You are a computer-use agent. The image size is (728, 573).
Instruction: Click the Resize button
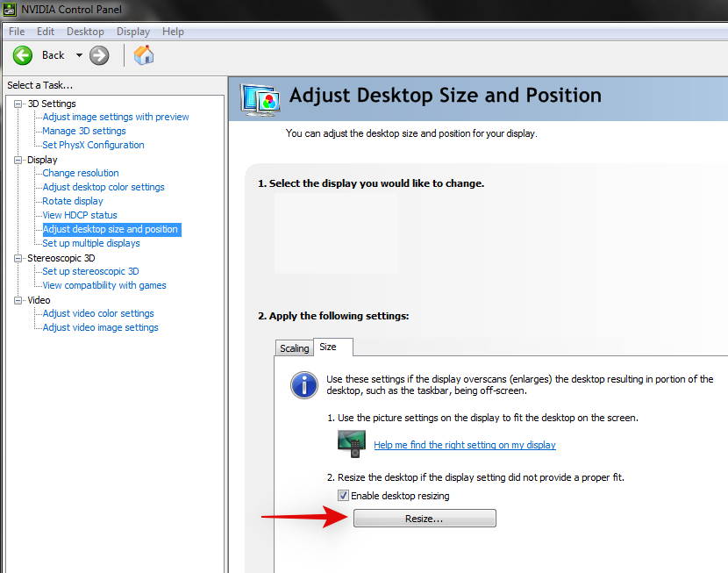pyautogui.click(x=425, y=518)
